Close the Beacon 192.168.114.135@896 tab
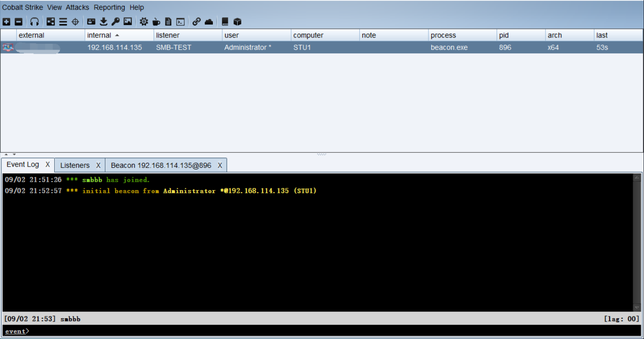 point(220,165)
